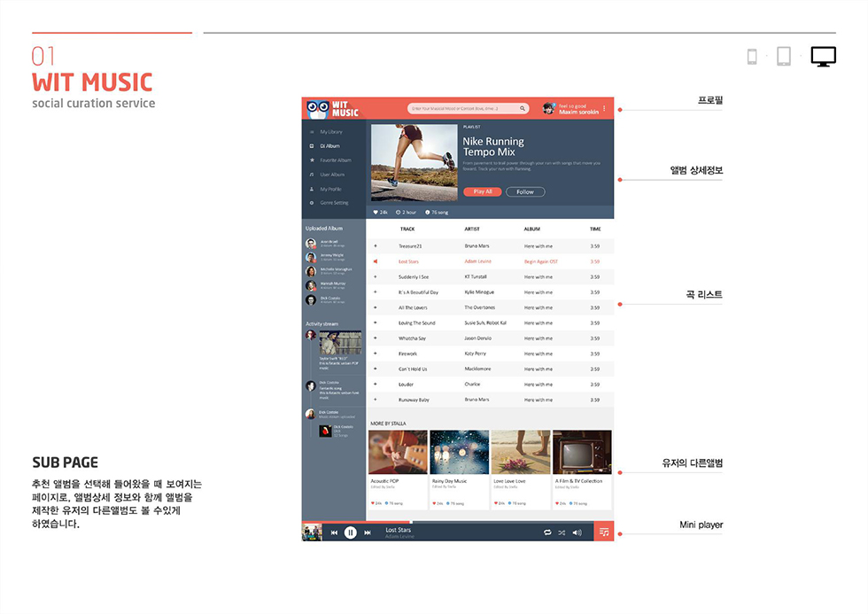Open the Acoustic POP album thumbnail
Image resolution: width=868 pixels, height=614 pixels.
(x=398, y=452)
